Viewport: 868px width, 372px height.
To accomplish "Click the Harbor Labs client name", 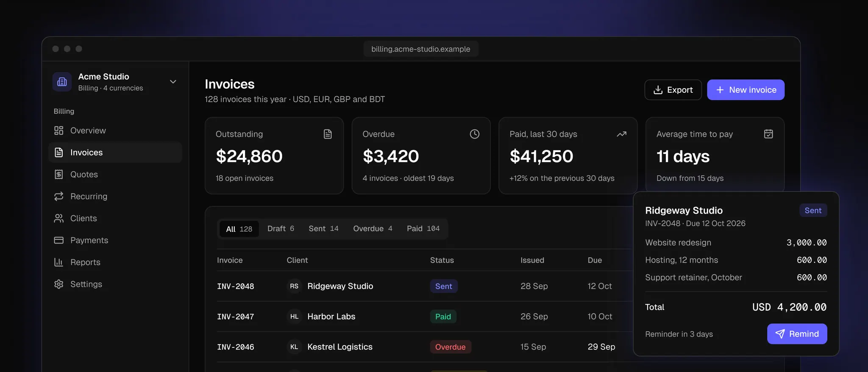I will [331, 316].
